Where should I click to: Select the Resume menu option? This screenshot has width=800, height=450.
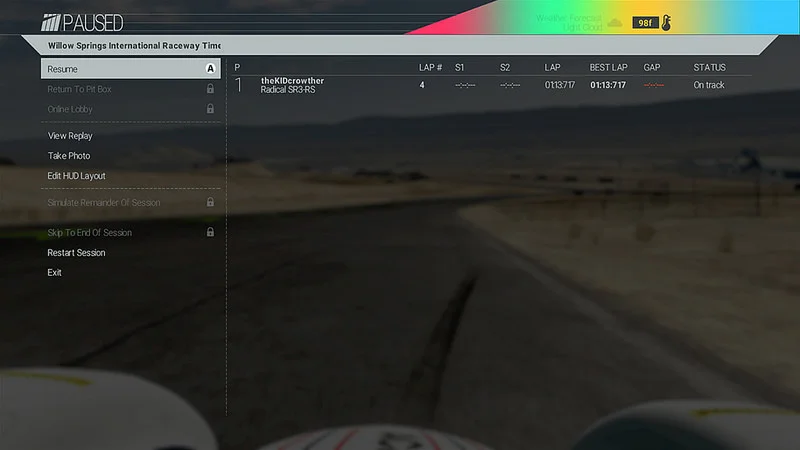tap(131, 68)
